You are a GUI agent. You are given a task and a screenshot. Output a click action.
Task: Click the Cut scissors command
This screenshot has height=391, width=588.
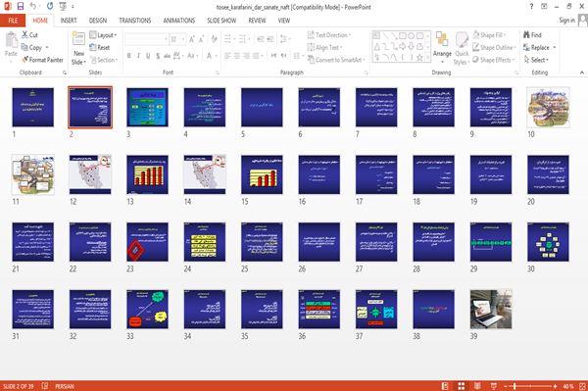tap(29, 35)
